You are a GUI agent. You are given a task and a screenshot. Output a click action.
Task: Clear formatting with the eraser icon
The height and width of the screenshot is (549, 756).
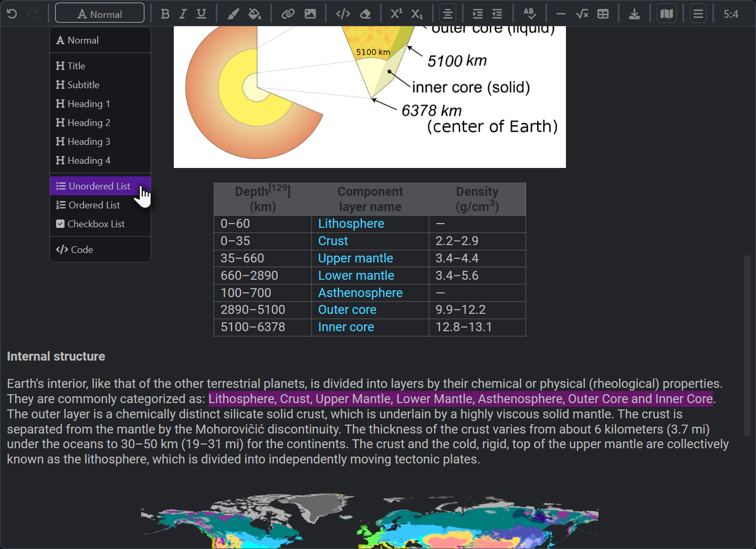[365, 14]
